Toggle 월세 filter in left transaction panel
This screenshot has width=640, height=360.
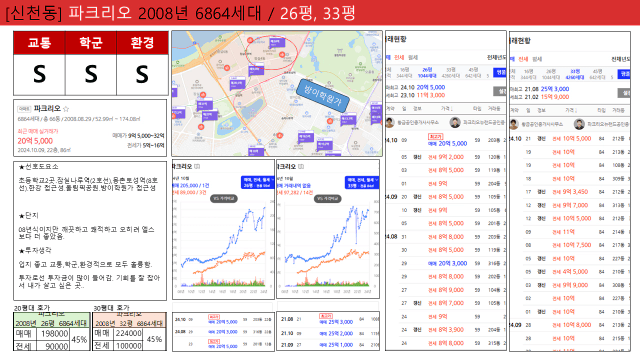pyautogui.click(x=413, y=58)
